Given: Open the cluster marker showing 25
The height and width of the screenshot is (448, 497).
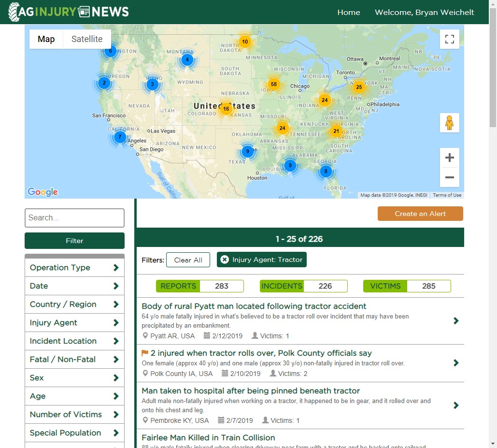Looking at the screenshot, I should pyautogui.click(x=359, y=87).
